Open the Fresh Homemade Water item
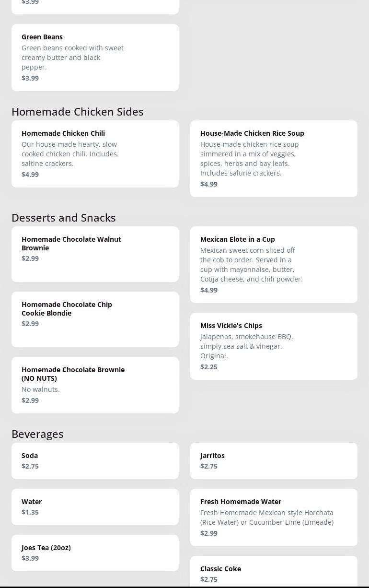 coord(274,517)
